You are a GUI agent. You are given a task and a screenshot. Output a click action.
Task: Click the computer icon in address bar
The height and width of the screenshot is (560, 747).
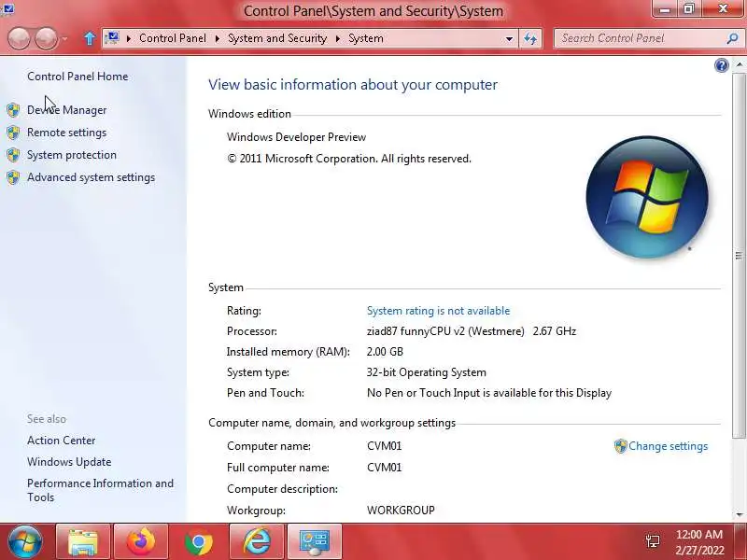coord(112,38)
